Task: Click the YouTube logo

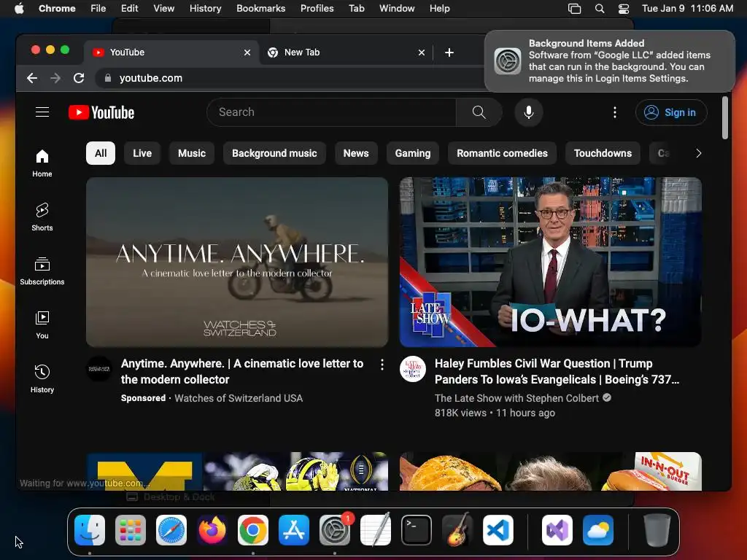Action: point(101,112)
